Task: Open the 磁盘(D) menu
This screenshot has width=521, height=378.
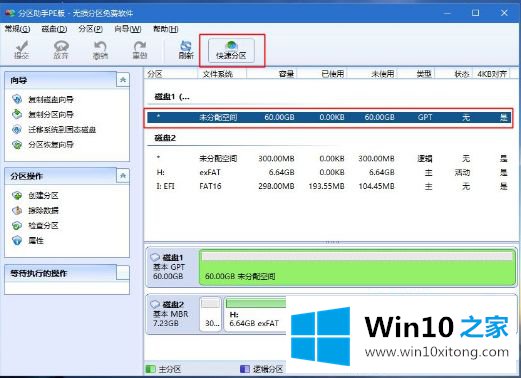Action: tap(54, 29)
